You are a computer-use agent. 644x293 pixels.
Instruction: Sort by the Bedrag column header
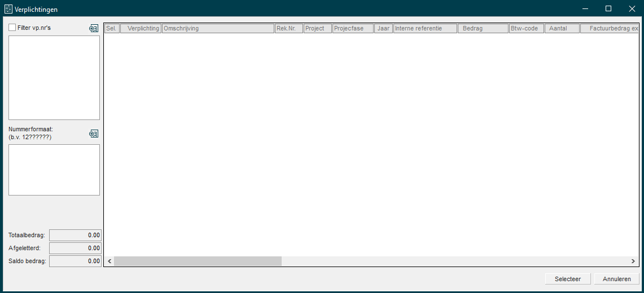click(483, 29)
